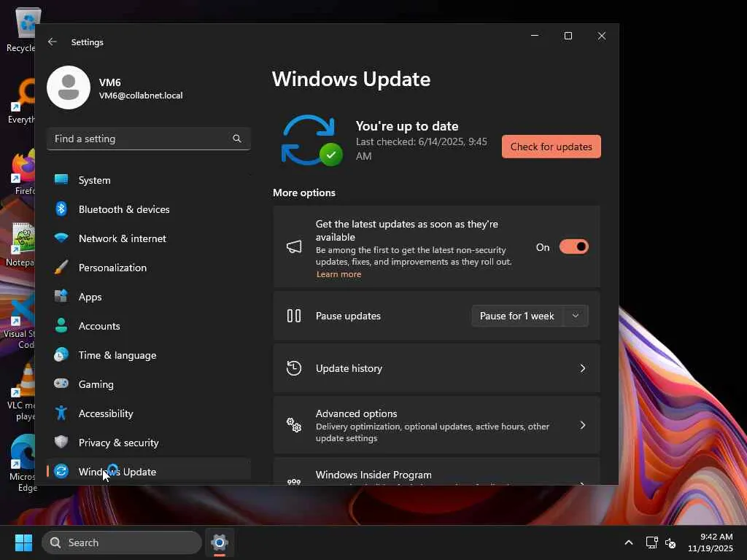Click the Microsoft Edge desktop shortcut
This screenshot has width=747, height=560.
[21, 463]
